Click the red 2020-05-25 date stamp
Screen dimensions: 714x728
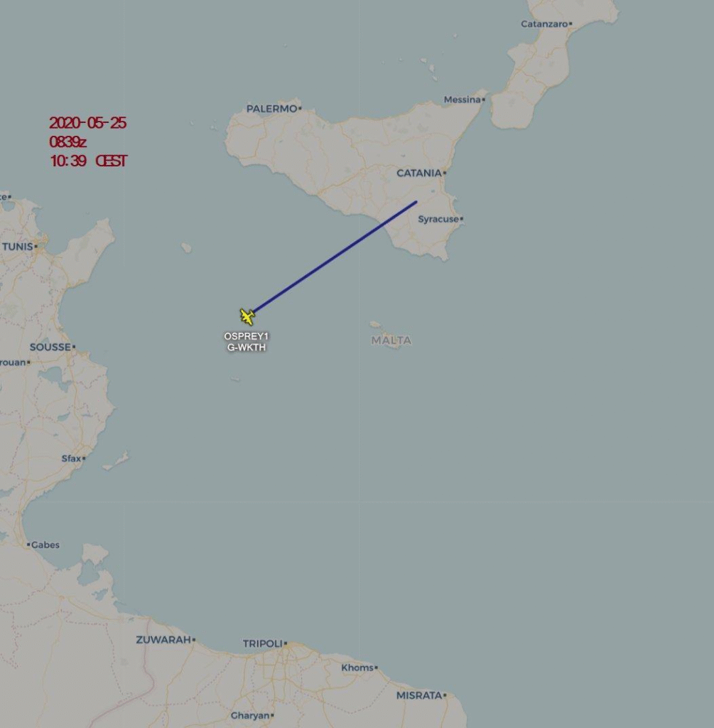pyautogui.click(x=87, y=122)
